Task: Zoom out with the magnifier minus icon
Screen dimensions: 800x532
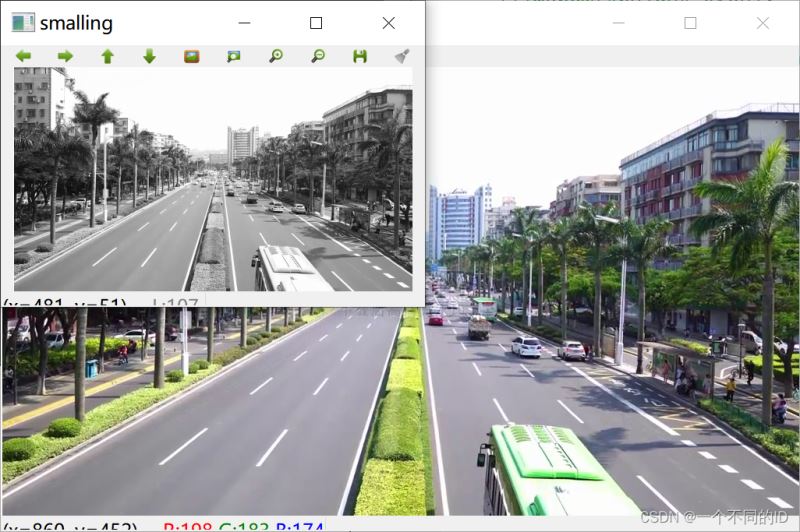Action: (318, 56)
